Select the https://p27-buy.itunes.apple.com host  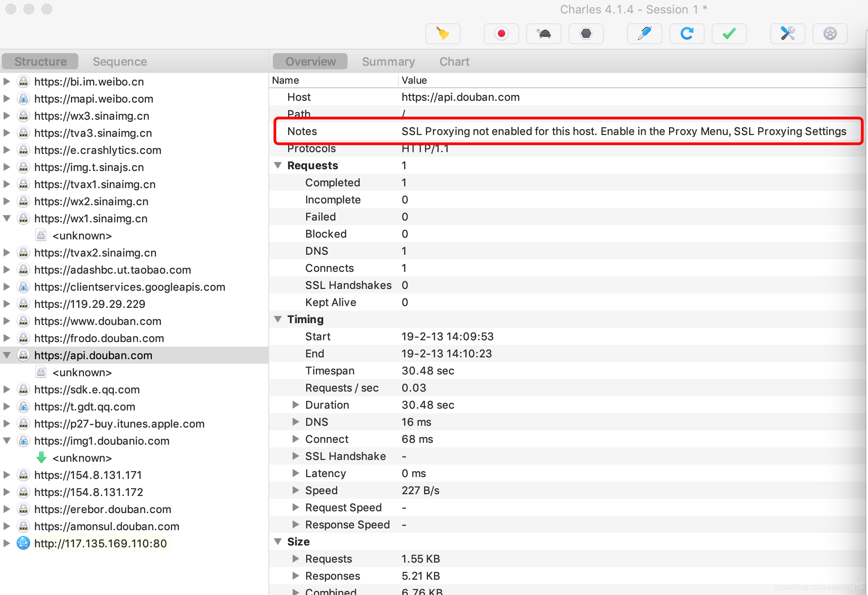coord(119,424)
